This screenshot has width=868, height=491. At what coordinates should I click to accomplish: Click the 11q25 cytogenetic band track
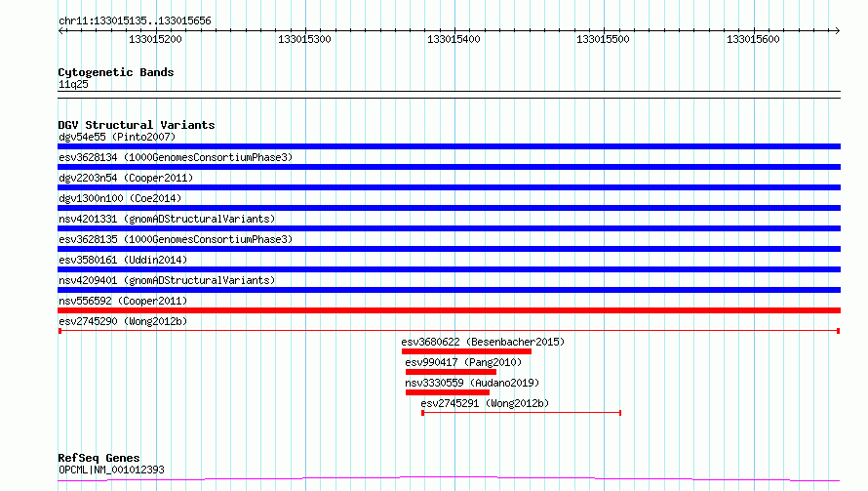point(449,95)
